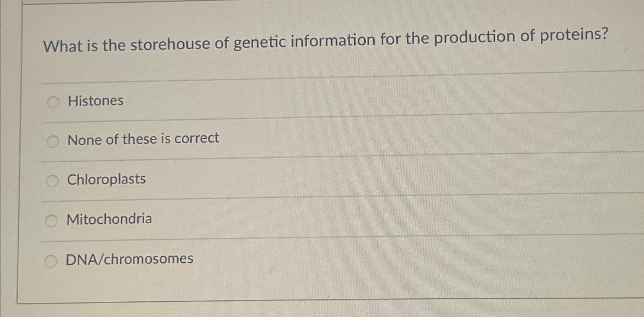
Task: Click the circle next to Chloroplasts
Action: pos(53,180)
